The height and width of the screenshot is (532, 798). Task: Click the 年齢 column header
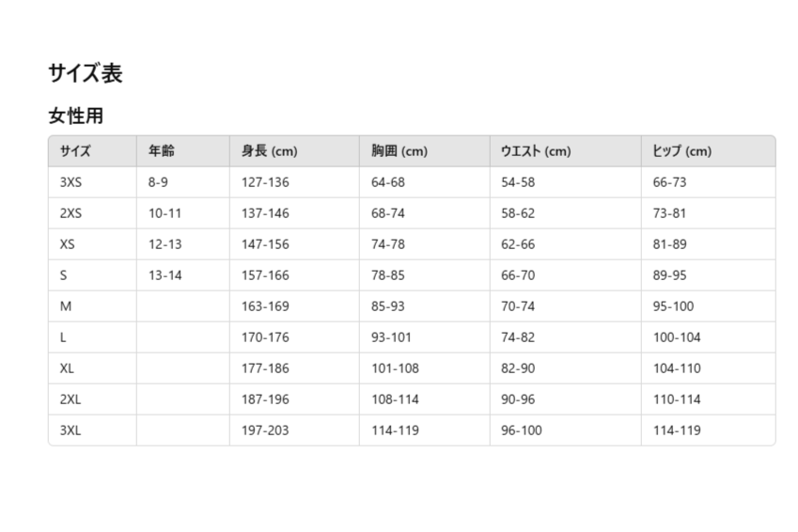tap(182, 151)
